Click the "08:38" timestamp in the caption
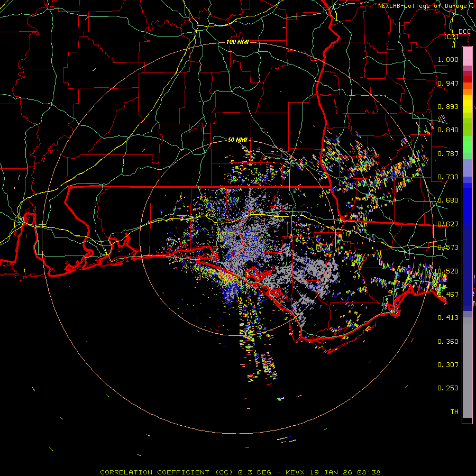 [x=369, y=472]
